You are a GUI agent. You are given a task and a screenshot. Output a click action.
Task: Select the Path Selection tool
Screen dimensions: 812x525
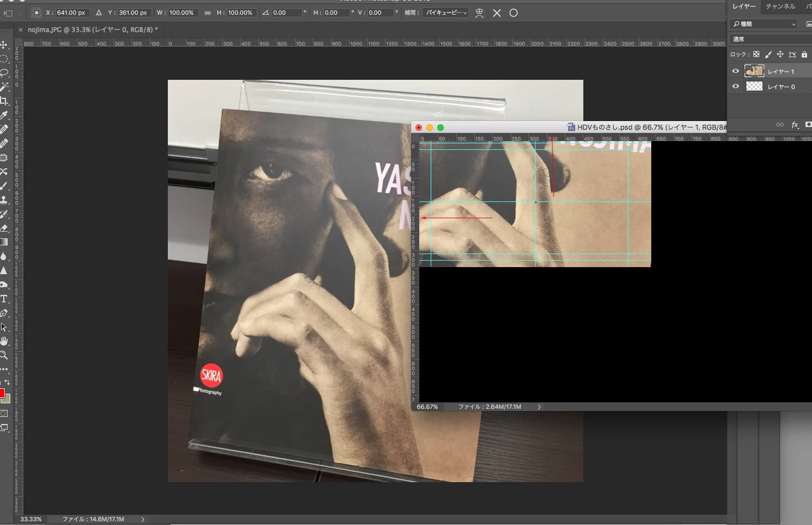pyautogui.click(x=4, y=327)
